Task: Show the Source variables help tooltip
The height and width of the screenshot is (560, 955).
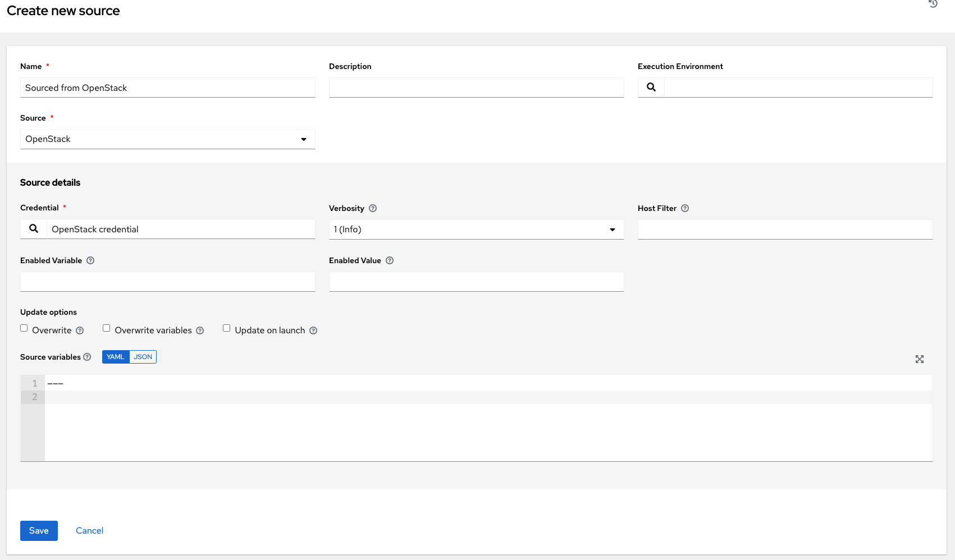Action: click(88, 357)
